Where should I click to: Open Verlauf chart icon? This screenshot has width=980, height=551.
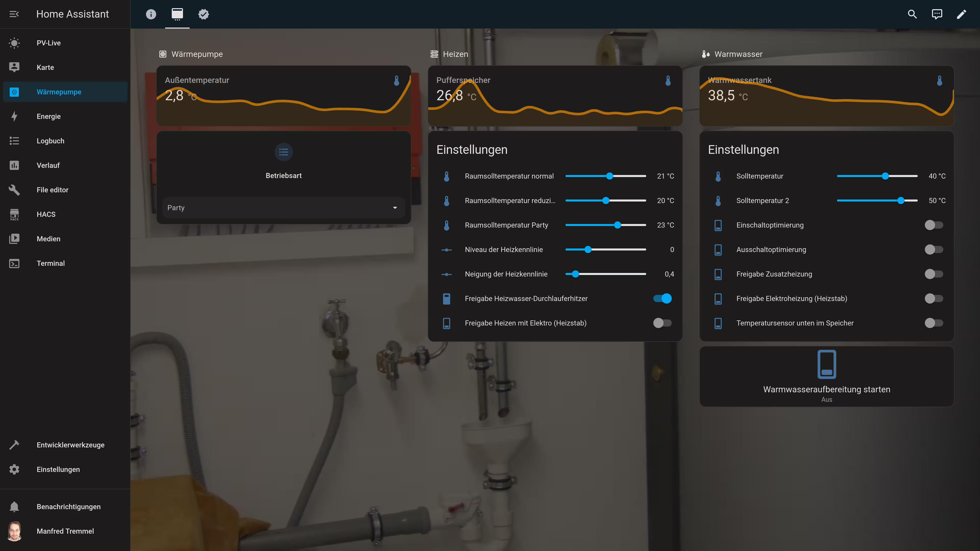click(14, 165)
